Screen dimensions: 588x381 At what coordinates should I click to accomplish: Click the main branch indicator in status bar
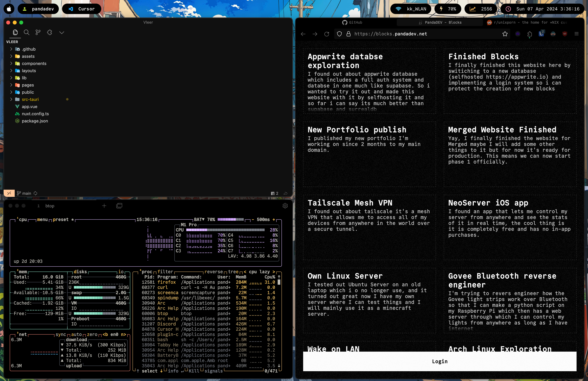pyautogui.click(x=24, y=193)
